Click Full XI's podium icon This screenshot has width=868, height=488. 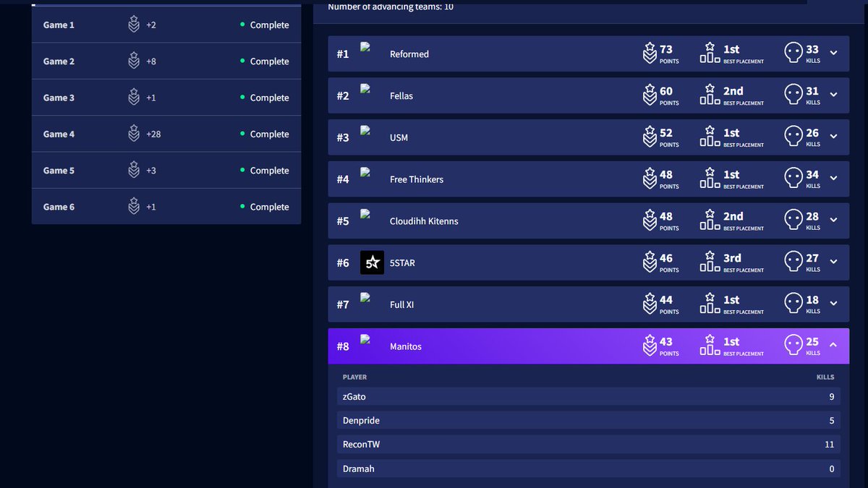[710, 304]
